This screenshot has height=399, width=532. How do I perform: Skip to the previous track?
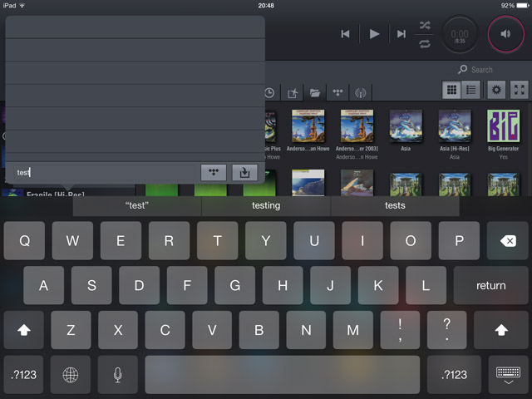345,34
